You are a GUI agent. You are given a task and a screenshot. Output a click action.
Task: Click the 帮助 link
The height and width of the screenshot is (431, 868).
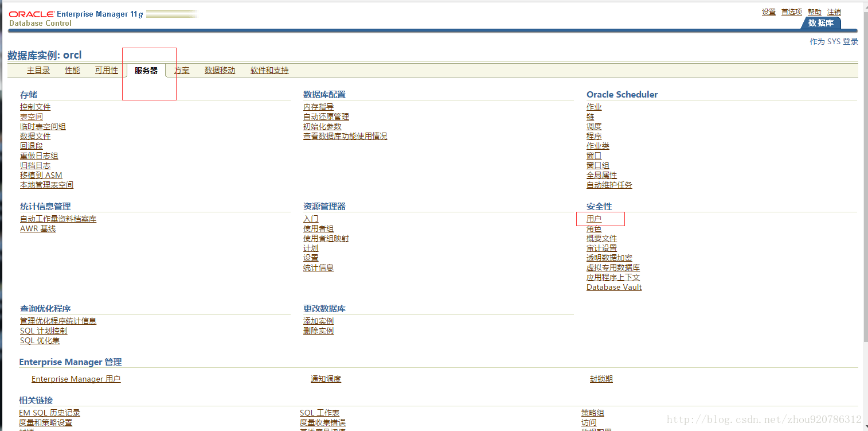(x=815, y=12)
